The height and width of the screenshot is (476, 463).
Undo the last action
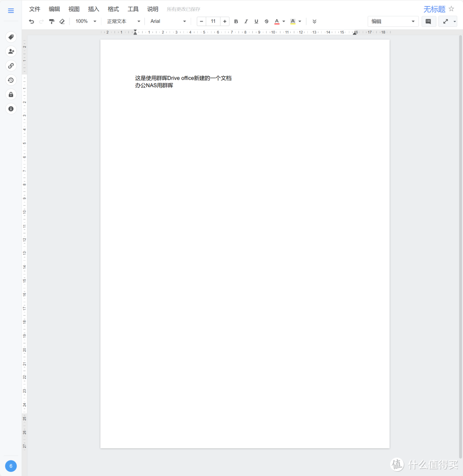click(x=31, y=21)
